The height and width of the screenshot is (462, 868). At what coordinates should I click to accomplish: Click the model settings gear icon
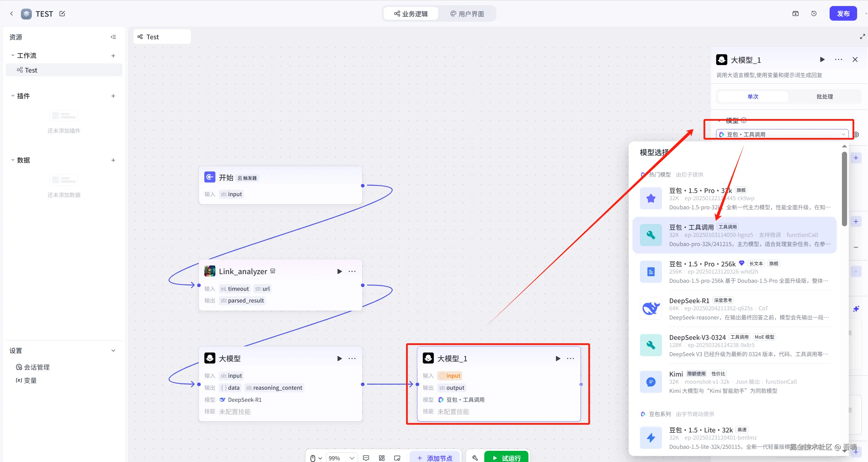coord(856,134)
